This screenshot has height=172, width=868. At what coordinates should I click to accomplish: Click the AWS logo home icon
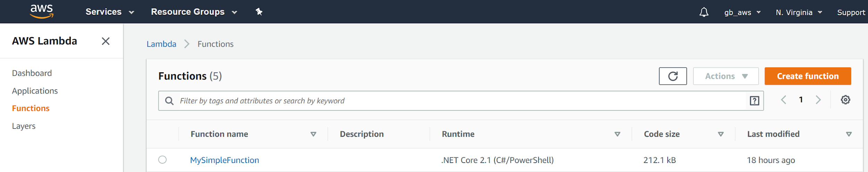[x=42, y=11]
